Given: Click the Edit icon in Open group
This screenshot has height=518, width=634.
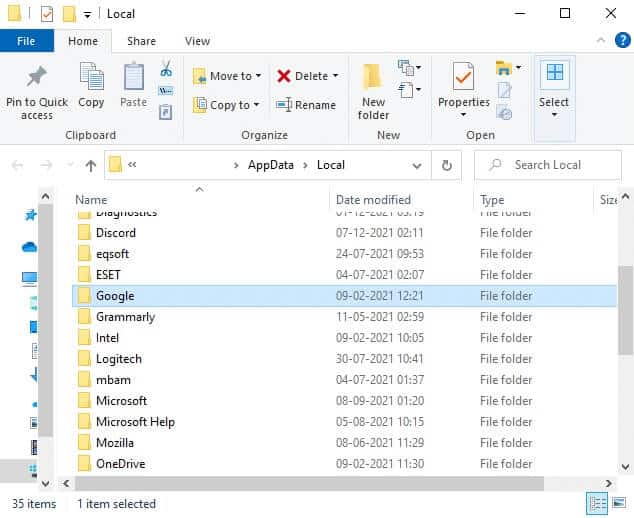Looking at the screenshot, I should (504, 91).
